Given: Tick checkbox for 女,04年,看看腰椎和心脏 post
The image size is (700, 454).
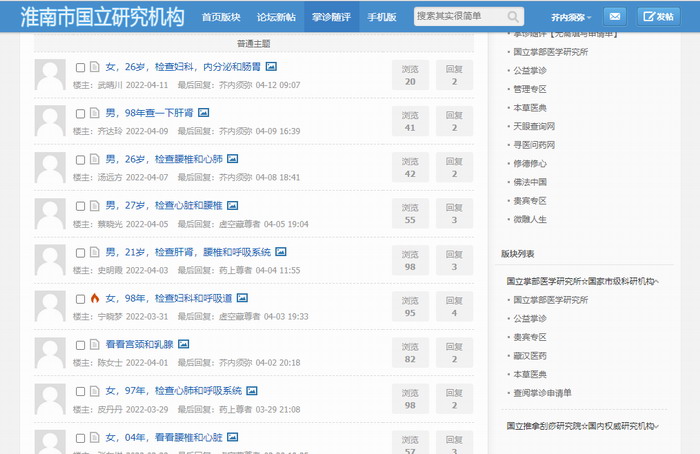Looking at the screenshot, I should coord(80,438).
